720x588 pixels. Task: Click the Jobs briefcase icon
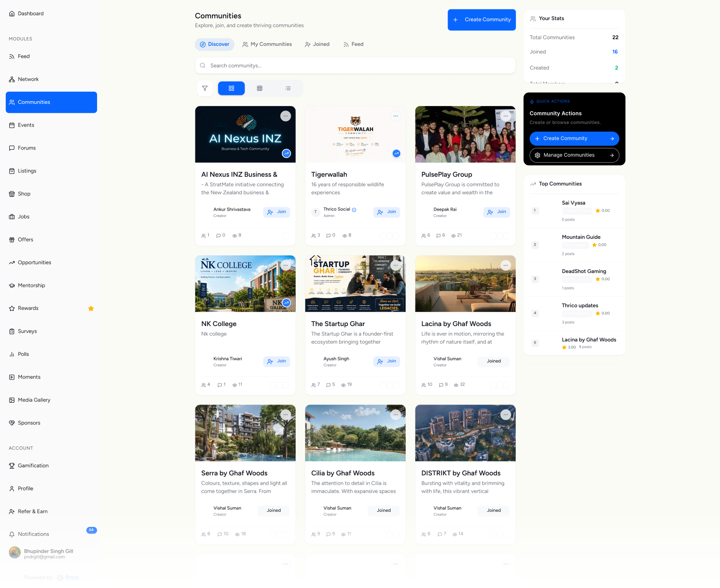coord(12,217)
